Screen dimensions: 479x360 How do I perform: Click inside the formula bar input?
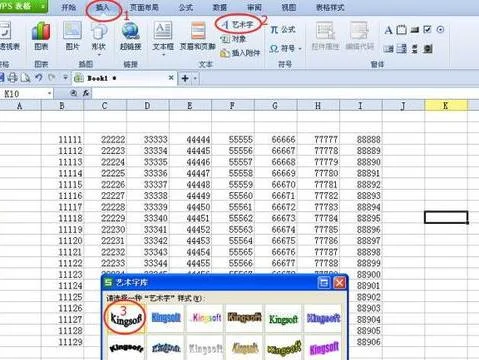pos(285,93)
